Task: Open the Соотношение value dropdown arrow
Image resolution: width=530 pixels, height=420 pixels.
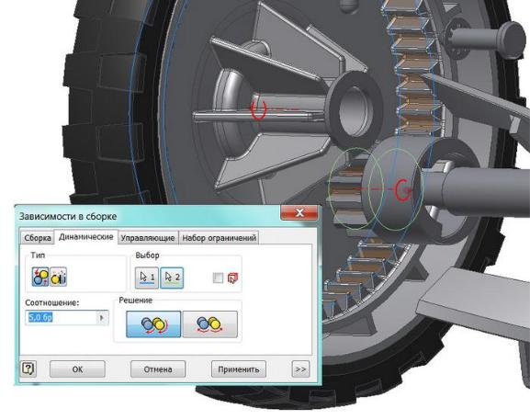Action: coord(102,318)
